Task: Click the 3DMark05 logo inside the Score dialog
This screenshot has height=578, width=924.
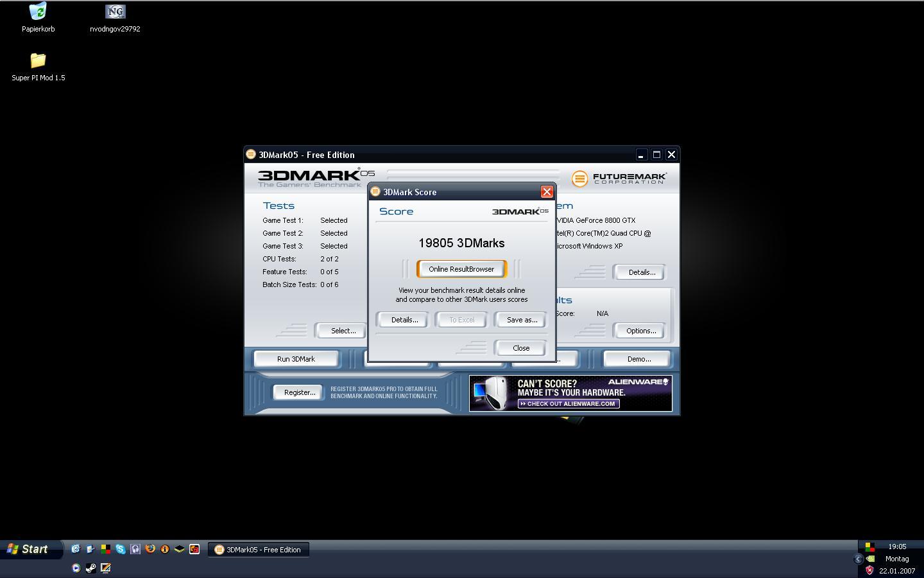Action: tap(520, 211)
